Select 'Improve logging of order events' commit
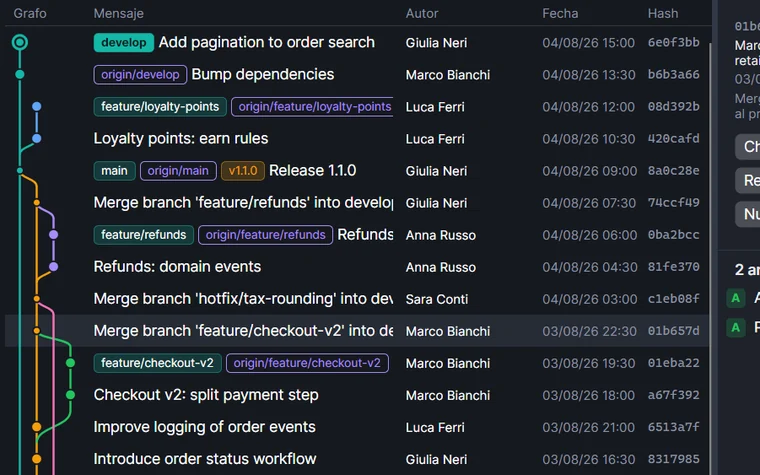The image size is (760, 475). pos(205,427)
